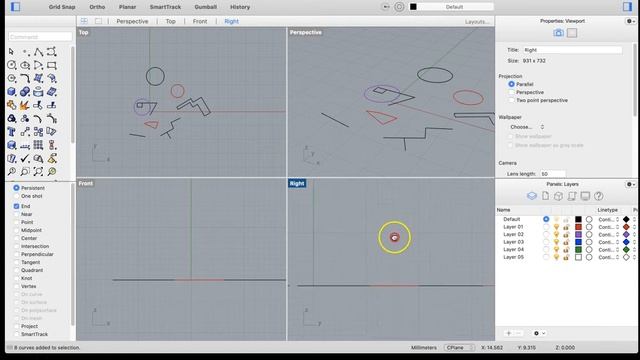
Task: Enable the Quadrant object snap
Action: click(x=16, y=270)
